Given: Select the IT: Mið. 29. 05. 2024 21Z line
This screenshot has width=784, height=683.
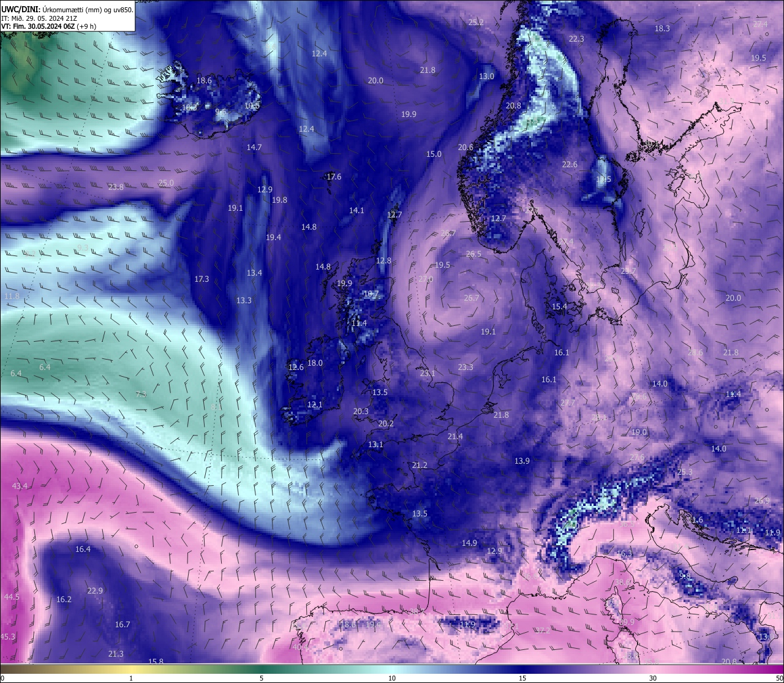Looking at the screenshot, I should coord(39,18).
